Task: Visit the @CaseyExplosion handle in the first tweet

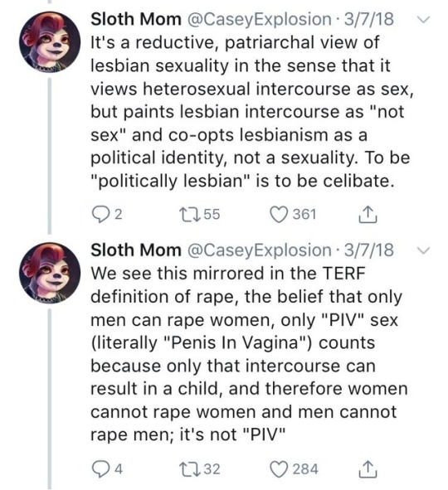Action: pyautogui.click(x=259, y=20)
